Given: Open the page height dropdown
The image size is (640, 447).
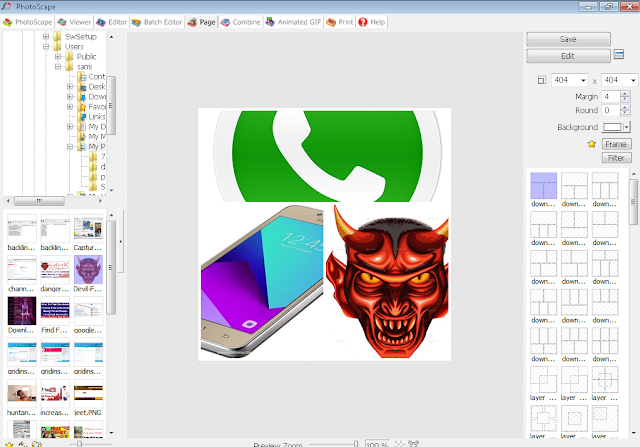Looking at the screenshot, I should pos(633,80).
